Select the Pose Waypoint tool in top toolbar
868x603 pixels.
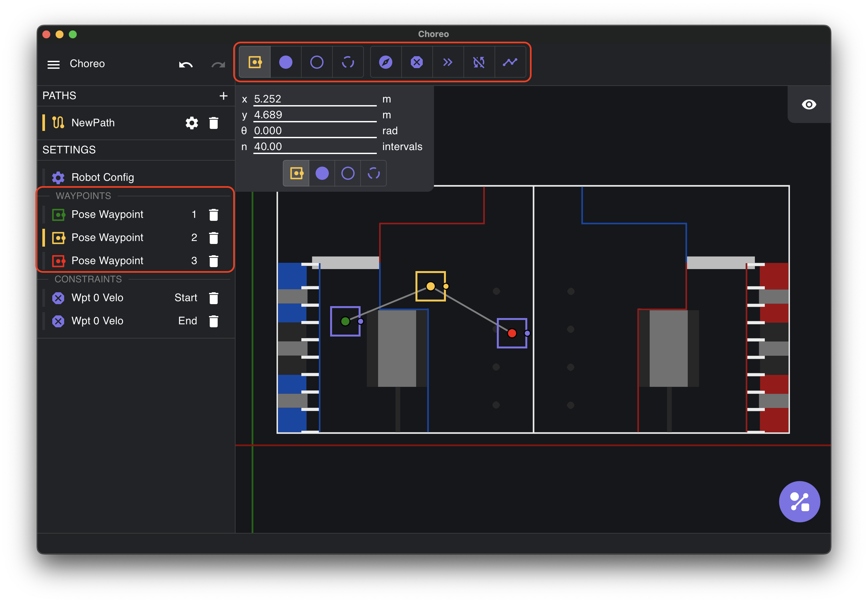point(254,62)
